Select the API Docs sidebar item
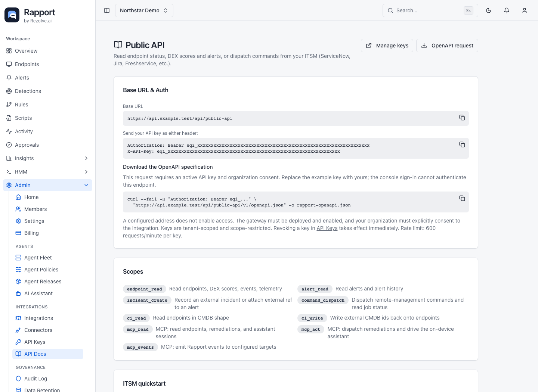Viewport: 538px width, 392px height. (x=48, y=354)
